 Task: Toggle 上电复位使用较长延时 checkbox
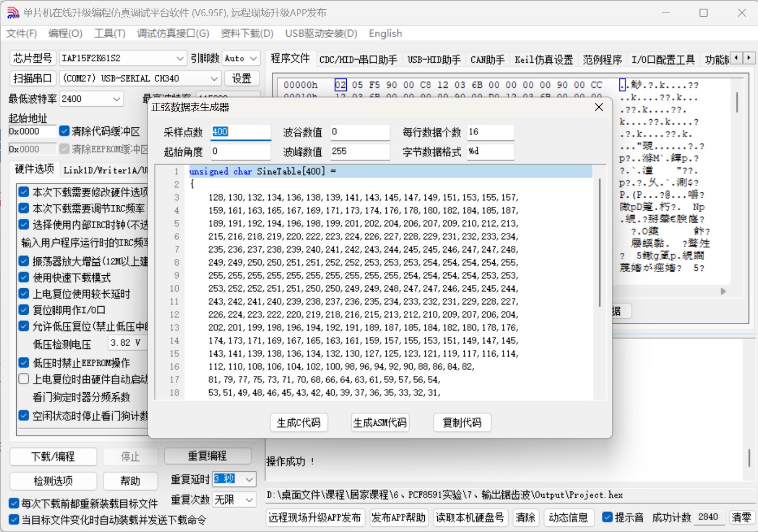click(24, 294)
